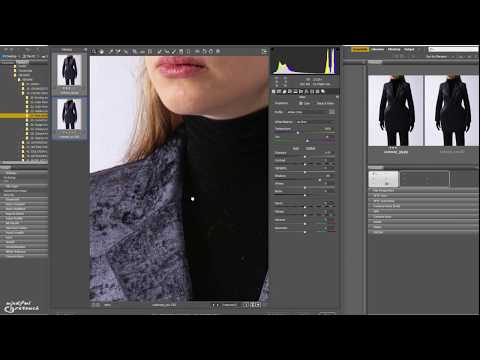Rotate image 90 degrees clockwise
Viewport: 480px width, 360px height.
pyautogui.click(x=211, y=52)
